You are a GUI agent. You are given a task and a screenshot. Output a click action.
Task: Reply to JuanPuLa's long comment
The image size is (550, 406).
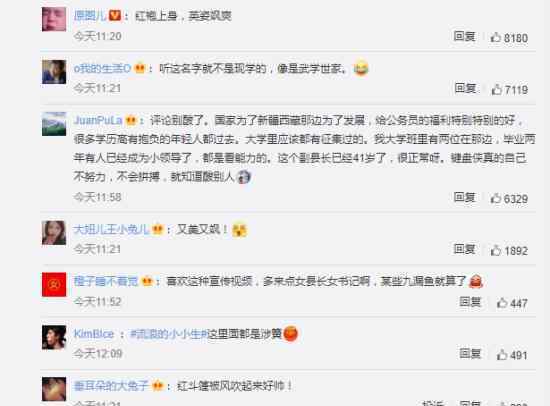464,197
